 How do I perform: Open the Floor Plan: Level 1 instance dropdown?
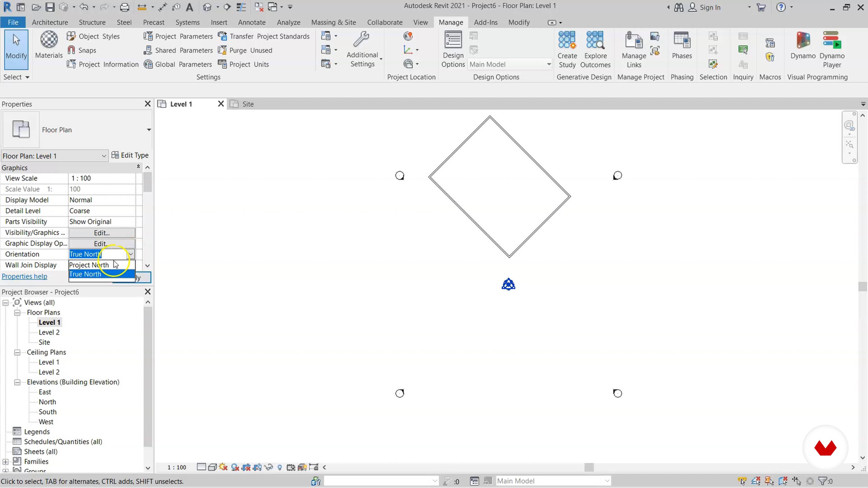104,156
